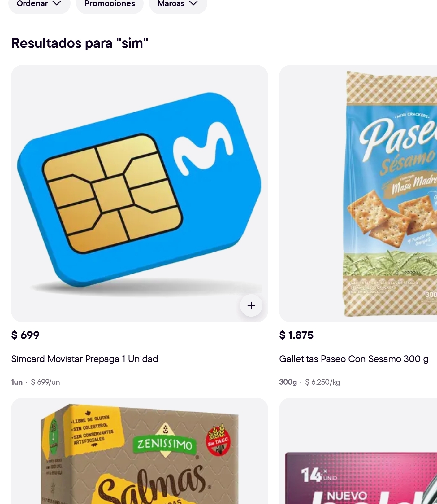Click the $ 699 price label
Viewport: 437px width, 504px height.
[25, 335]
